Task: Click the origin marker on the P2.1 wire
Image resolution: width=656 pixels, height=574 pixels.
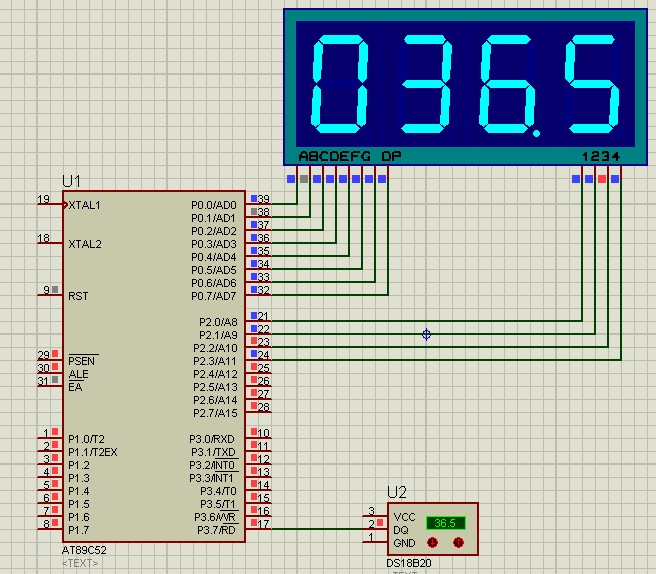Action: coord(426,334)
